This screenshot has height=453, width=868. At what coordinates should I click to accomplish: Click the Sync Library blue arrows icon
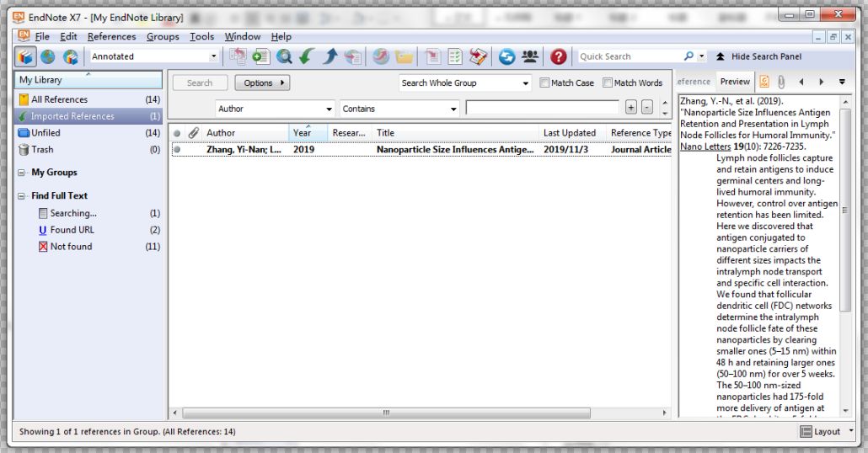pos(506,56)
